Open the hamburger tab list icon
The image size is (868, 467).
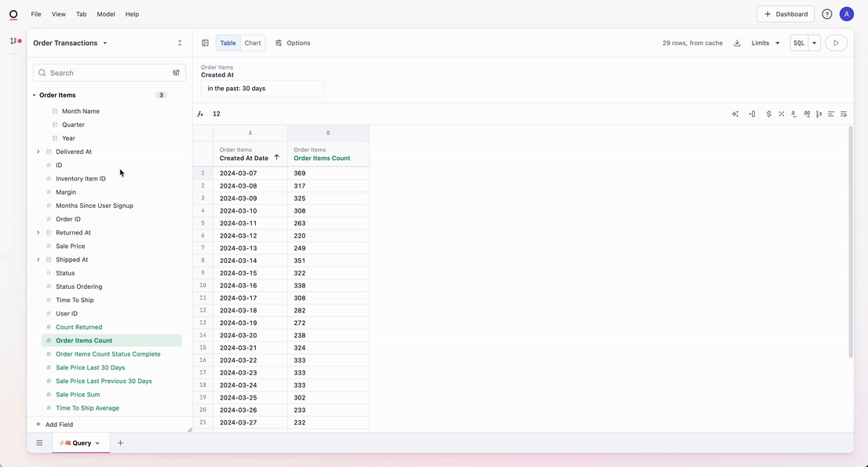39,443
